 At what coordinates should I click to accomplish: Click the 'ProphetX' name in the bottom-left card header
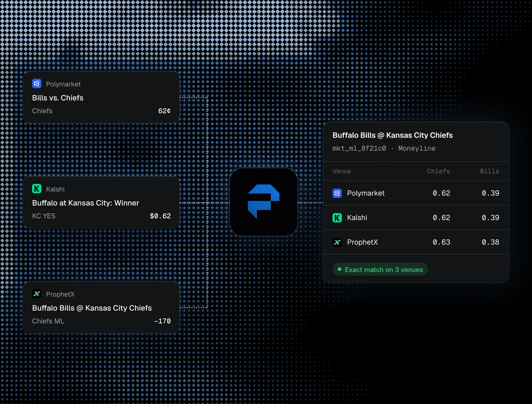coord(60,294)
